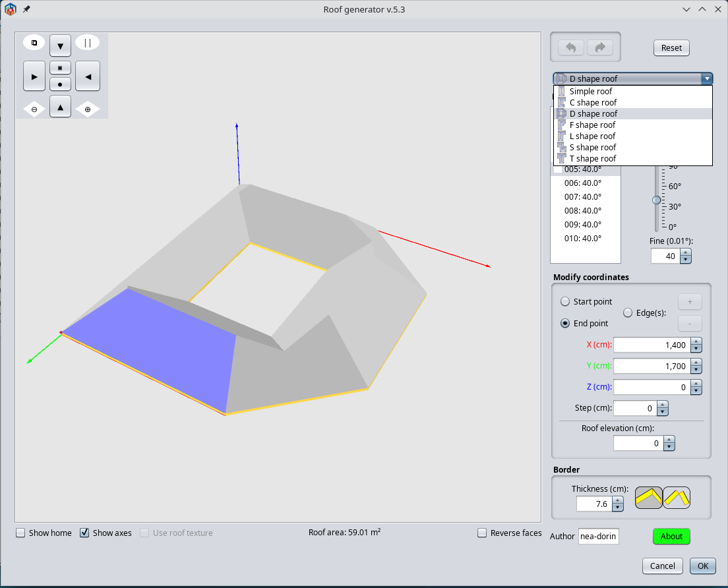Click the X (cm) coordinate field
Image resolution: width=728 pixels, height=588 pixels.
tap(652, 345)
